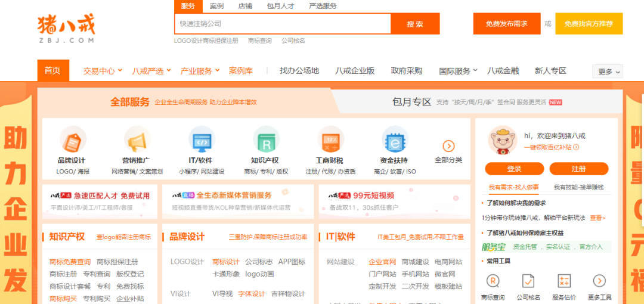Open 八戒企业版 in the navigation bar
The width and height of the screenshot is (644, 304).
355,71
